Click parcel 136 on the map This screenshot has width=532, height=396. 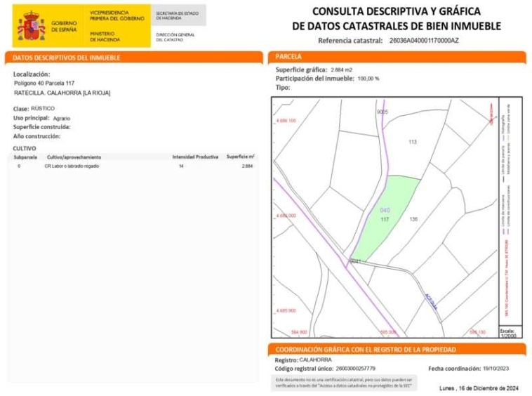[413, 220]
